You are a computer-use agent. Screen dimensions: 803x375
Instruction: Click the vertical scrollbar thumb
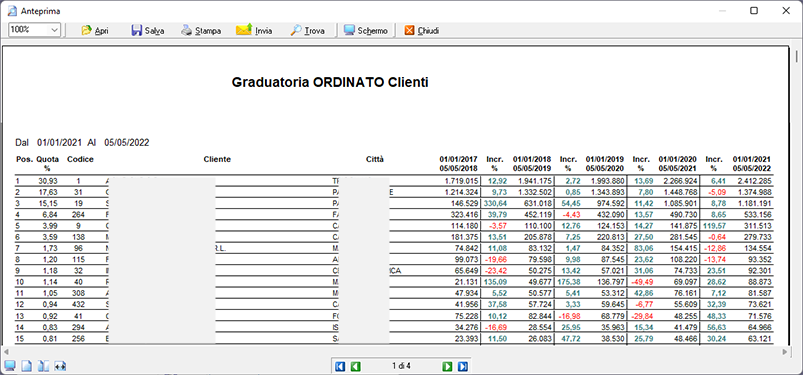pos(797,55)
